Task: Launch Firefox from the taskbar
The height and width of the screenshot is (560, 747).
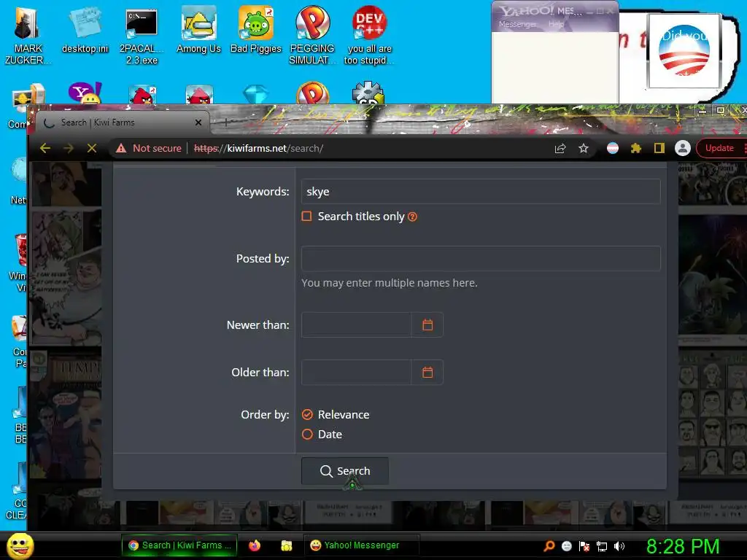Action: pos(255,545)
